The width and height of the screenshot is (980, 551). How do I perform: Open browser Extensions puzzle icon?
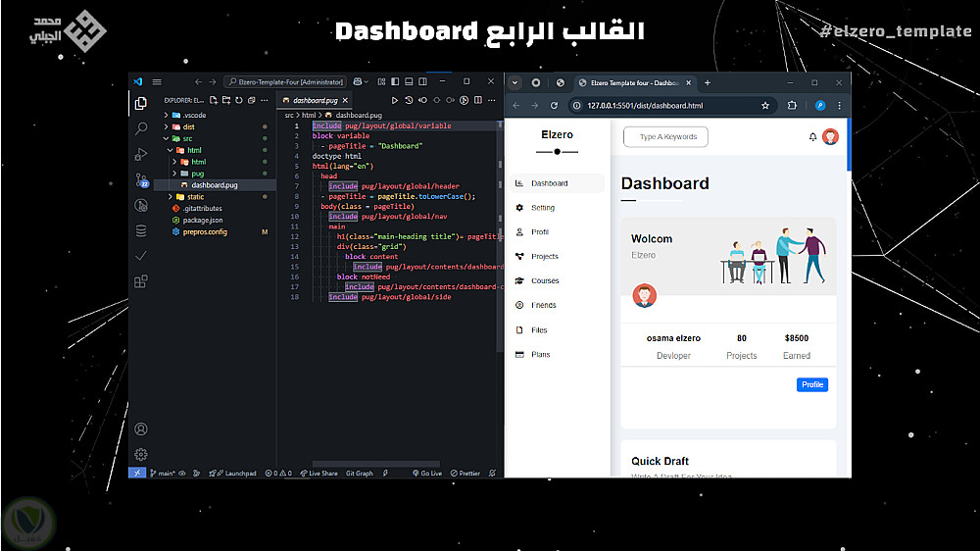click(792, 106)
